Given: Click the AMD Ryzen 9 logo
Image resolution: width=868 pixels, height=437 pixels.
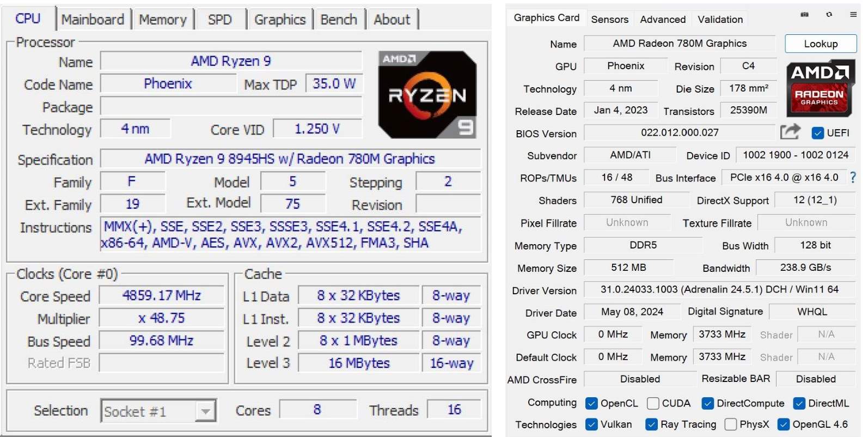Looking at the screenshot, I should (427, 95).
